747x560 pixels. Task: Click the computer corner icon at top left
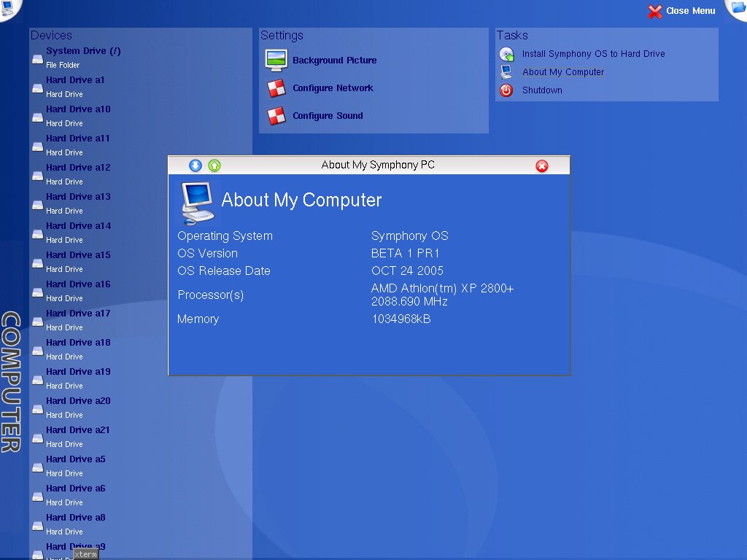(7, 7)
